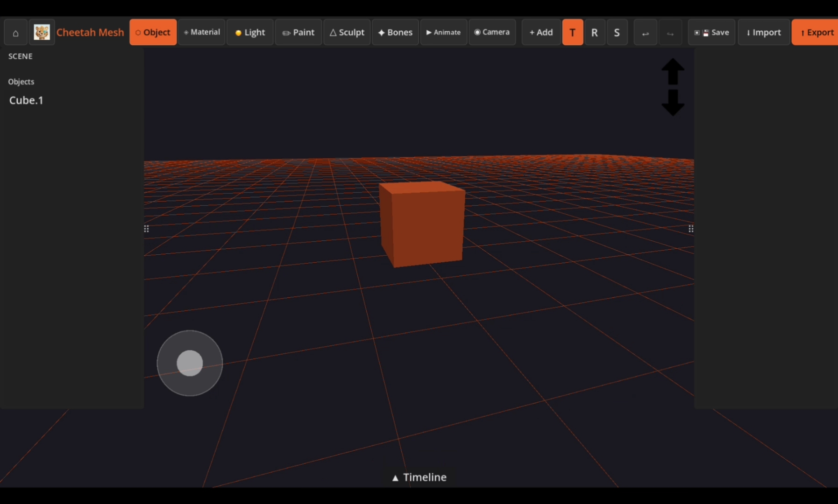
Task: Select Cube.1 in the Objects list
Action: click(x=26, y=100)
